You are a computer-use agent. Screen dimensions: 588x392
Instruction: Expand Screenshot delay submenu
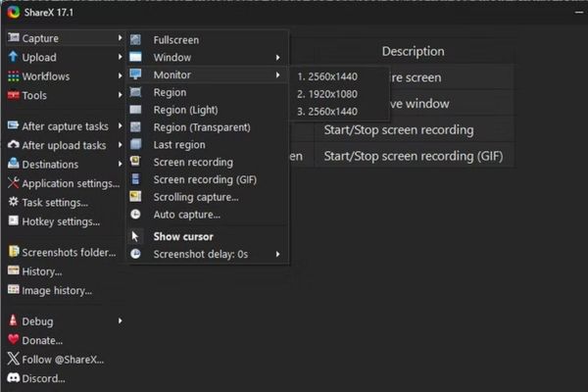tap(278, 255)
